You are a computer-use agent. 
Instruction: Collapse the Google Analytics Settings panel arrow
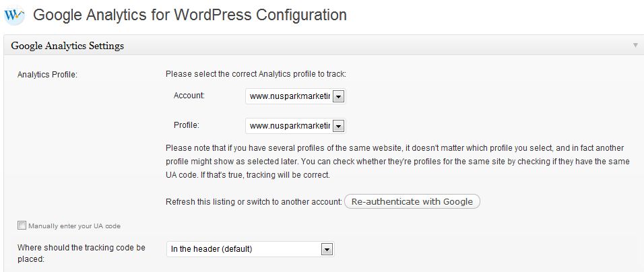click(x=635, y=45)
